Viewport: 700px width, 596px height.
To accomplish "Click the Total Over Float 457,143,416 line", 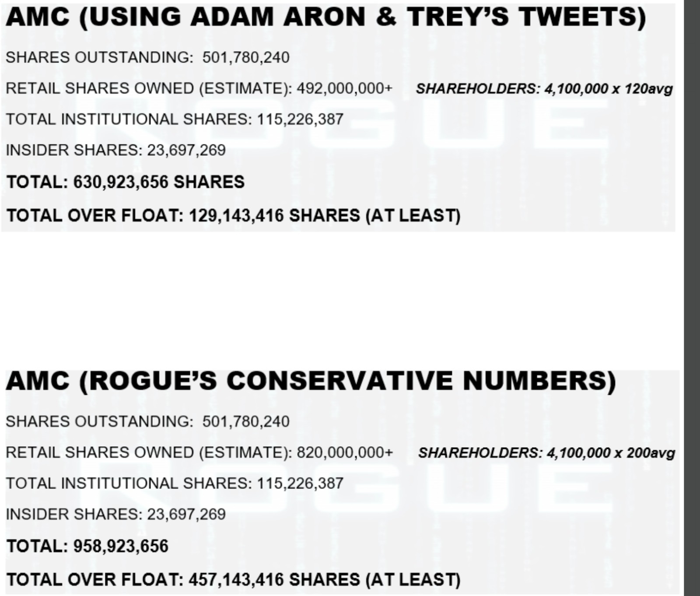I will 234,579.
